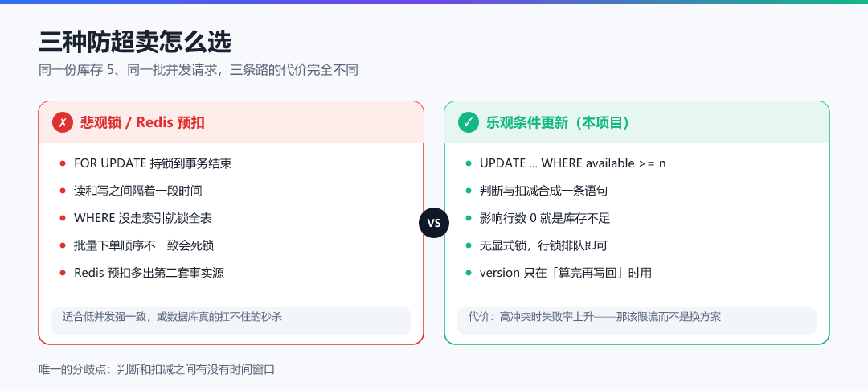Click the green checkmark icon beside 乐观条件更新
This screenshot has height=391, width=868.
pos(469,122)
